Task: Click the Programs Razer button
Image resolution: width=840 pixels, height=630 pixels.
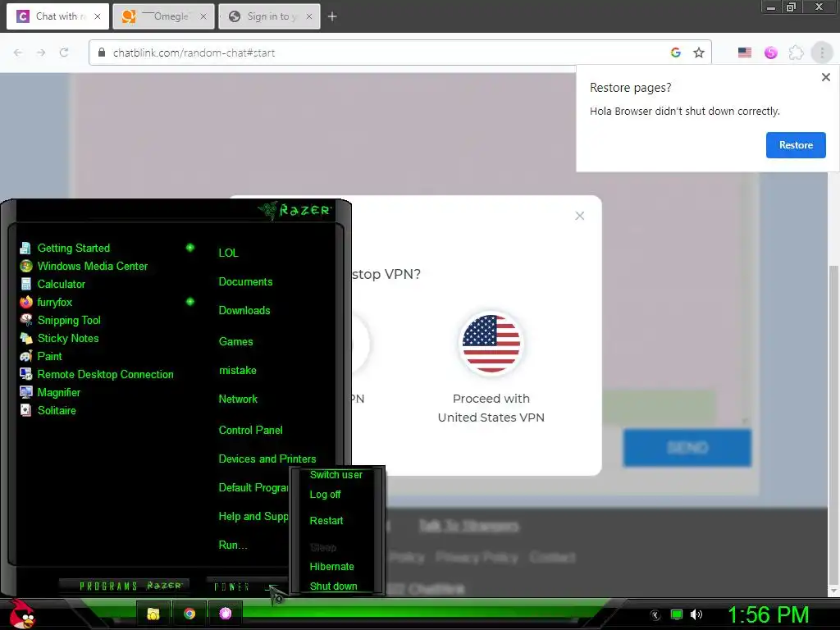Action: click(x=125, y=586)
